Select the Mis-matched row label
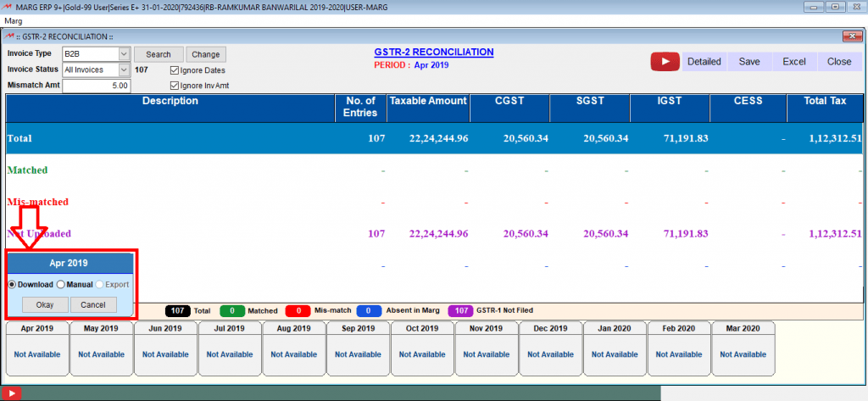868x401 pixels. [x=37, y=202]
